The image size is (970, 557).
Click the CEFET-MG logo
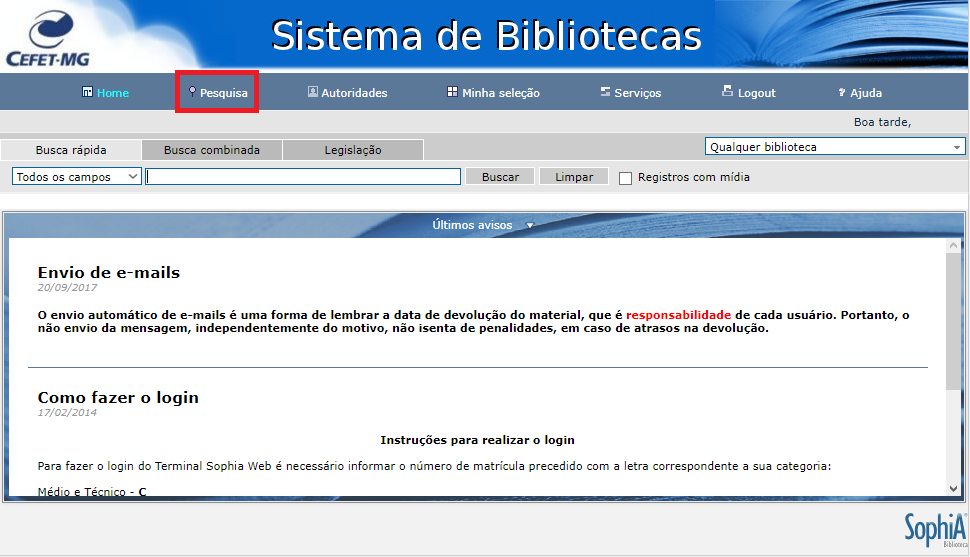48,39
